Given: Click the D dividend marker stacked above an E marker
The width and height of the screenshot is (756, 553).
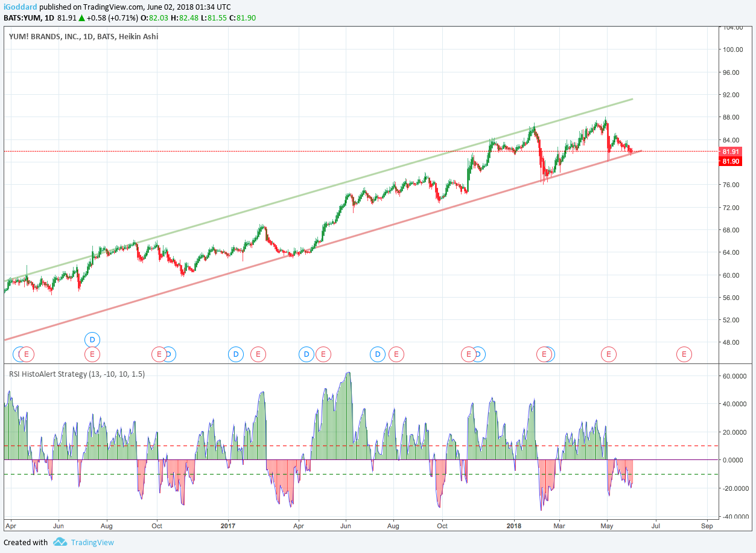Looking at the screenshot, I should (92, 340).
